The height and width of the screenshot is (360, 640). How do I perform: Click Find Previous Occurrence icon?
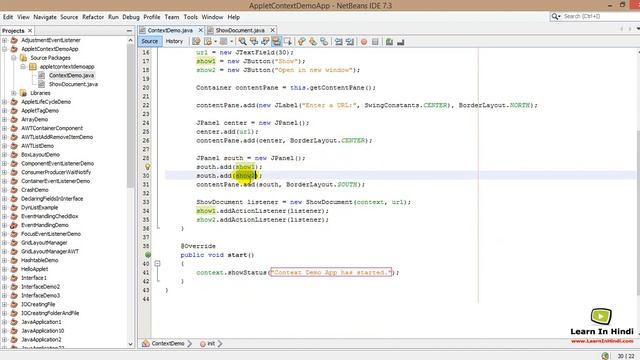254,42
